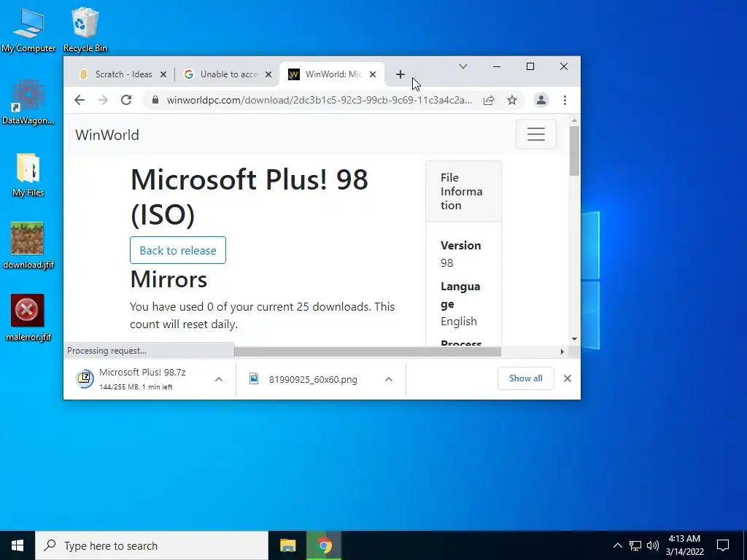Click the WinWorld site title
The height and width of the screenshot is (560, 747).
(x=107, y=135)
